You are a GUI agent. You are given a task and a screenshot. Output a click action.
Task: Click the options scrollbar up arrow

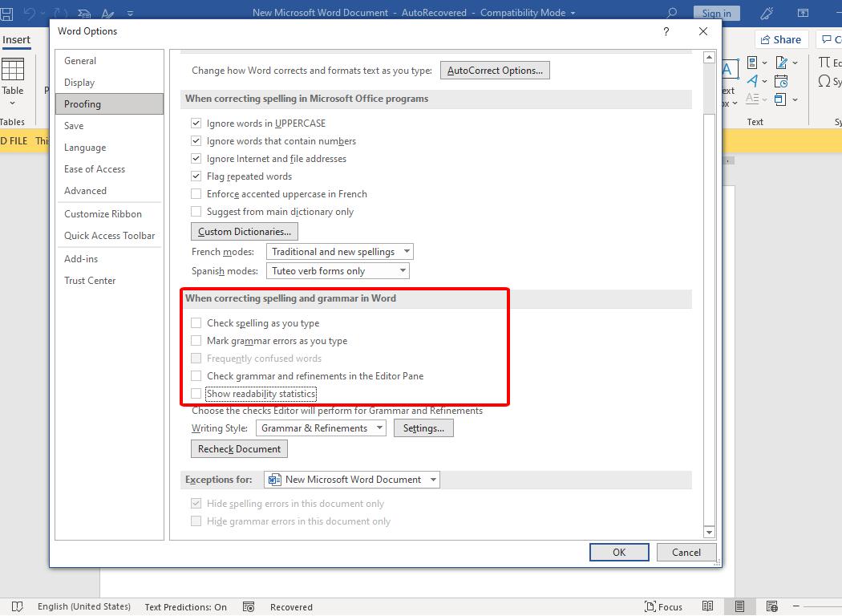click(709, 57)
